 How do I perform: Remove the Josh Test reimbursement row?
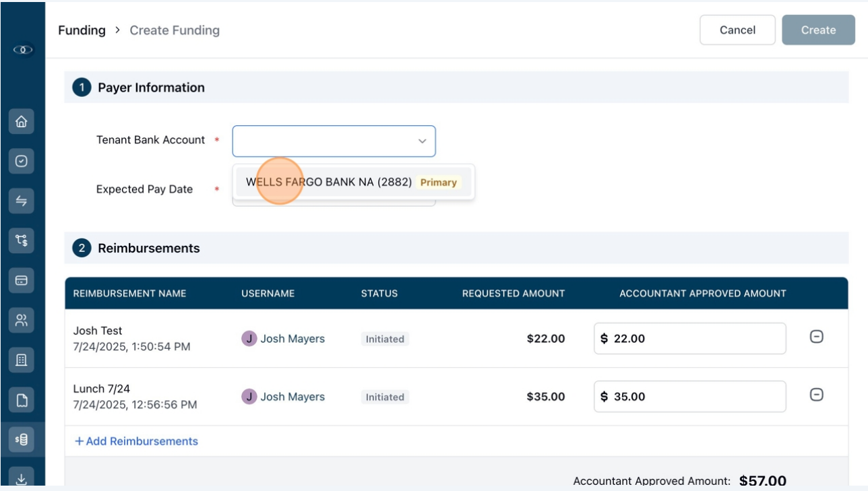click(816, 337)
